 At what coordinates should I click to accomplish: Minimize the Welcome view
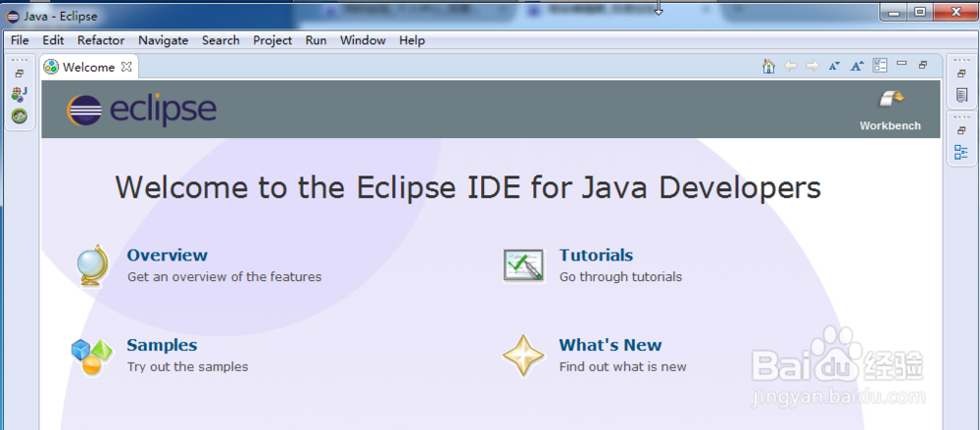(902, 64)
